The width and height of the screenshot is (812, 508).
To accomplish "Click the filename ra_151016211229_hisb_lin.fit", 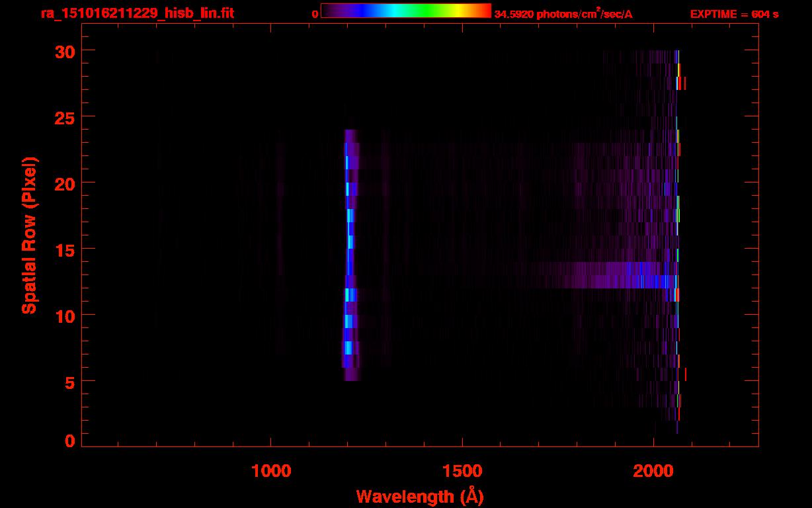I will pyautogui.click(x=136, y=13).
